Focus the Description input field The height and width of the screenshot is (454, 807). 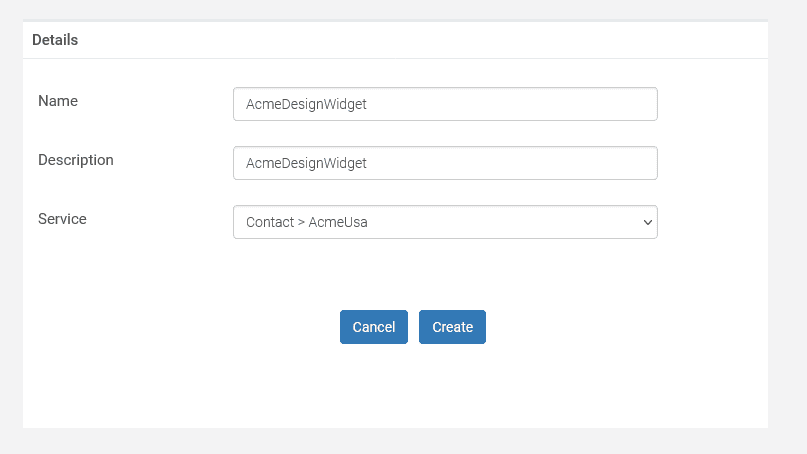(445, 163)
